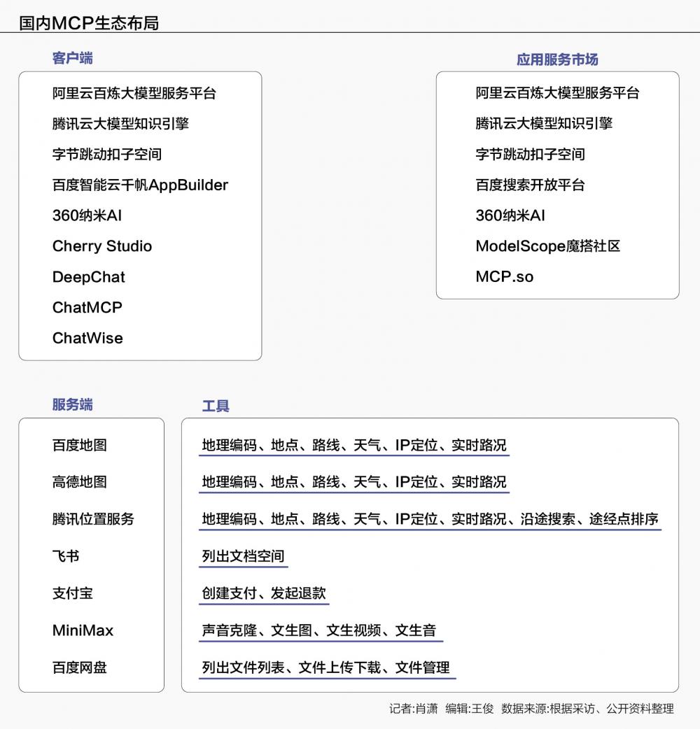
Task: Select the ChatMCP entry
Action: 87,307
